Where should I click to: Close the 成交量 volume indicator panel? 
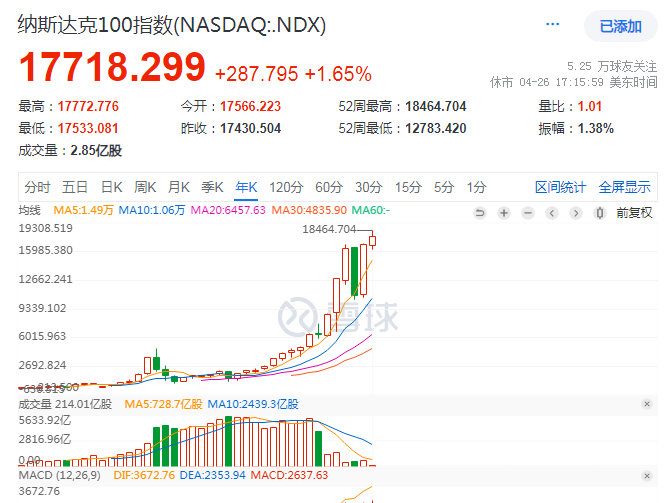[x=647, y=404]
